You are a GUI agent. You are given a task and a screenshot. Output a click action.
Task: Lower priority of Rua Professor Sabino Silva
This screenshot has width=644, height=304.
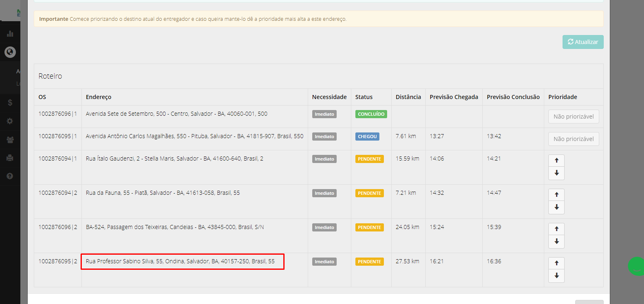(556, 276)
